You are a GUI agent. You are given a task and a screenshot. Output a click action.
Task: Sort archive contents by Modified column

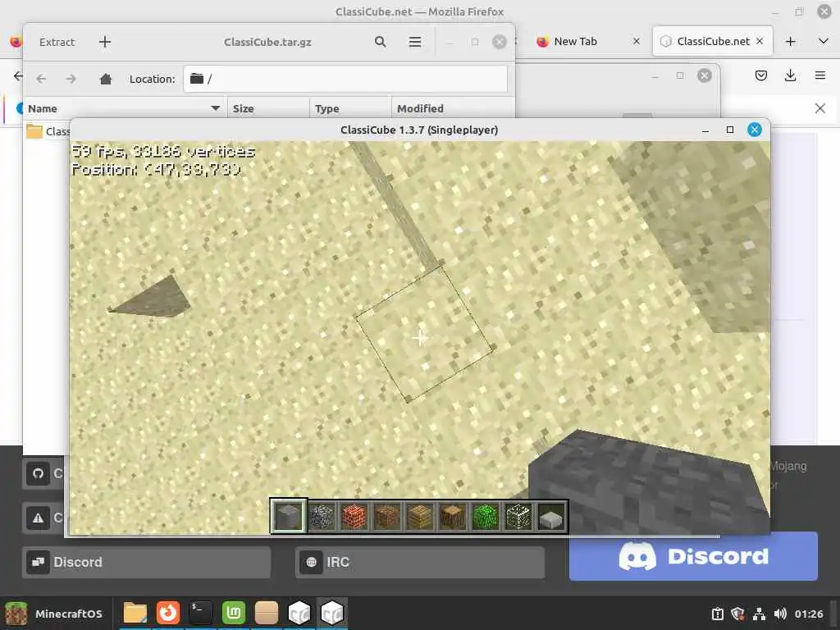pos(453,108)
